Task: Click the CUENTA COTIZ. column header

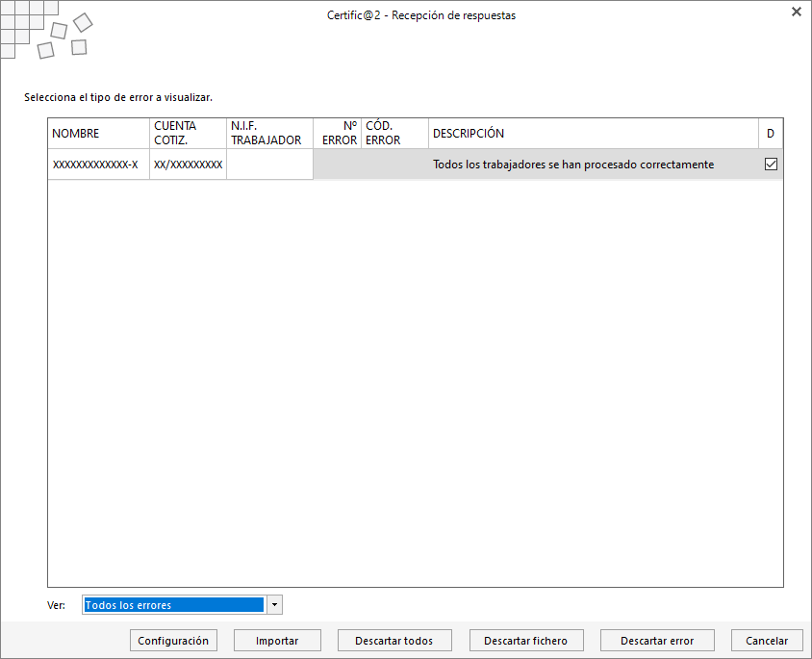Action: pos(188,134)
